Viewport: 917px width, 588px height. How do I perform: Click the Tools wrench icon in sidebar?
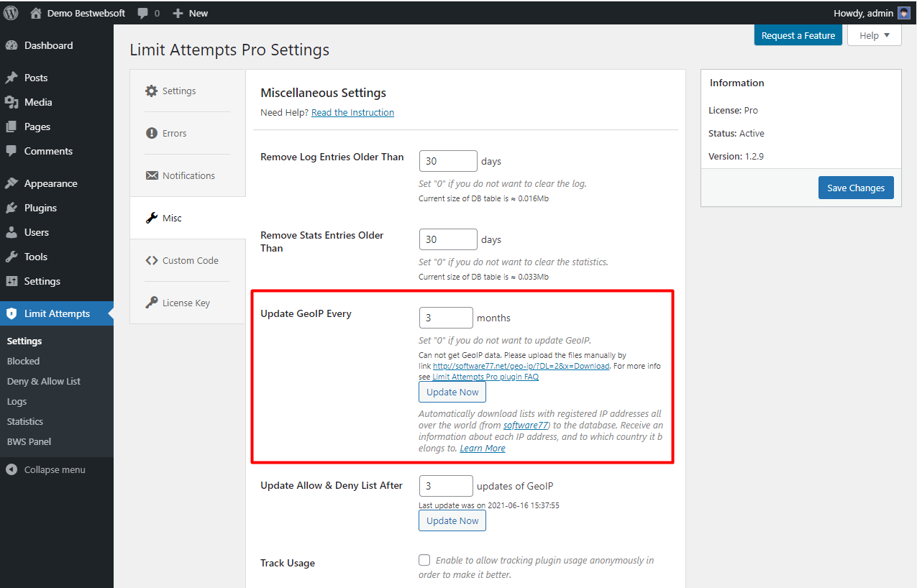tap(12, 257)
